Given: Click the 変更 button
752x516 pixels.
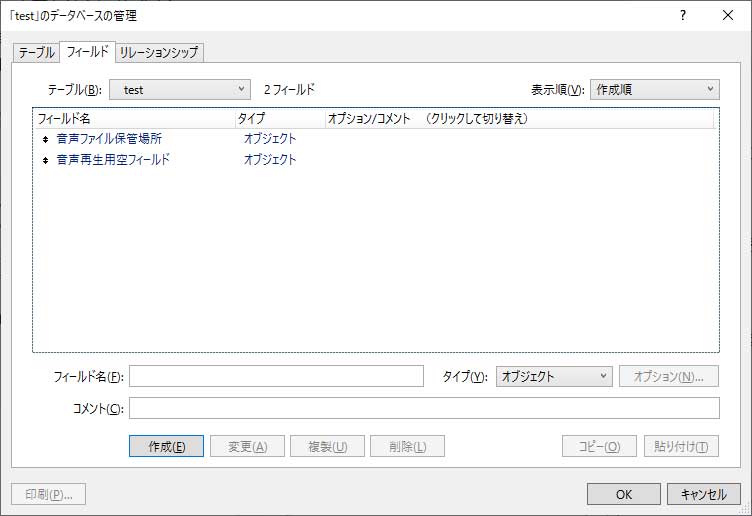Looking at the screenshot, I should [247, 446].
